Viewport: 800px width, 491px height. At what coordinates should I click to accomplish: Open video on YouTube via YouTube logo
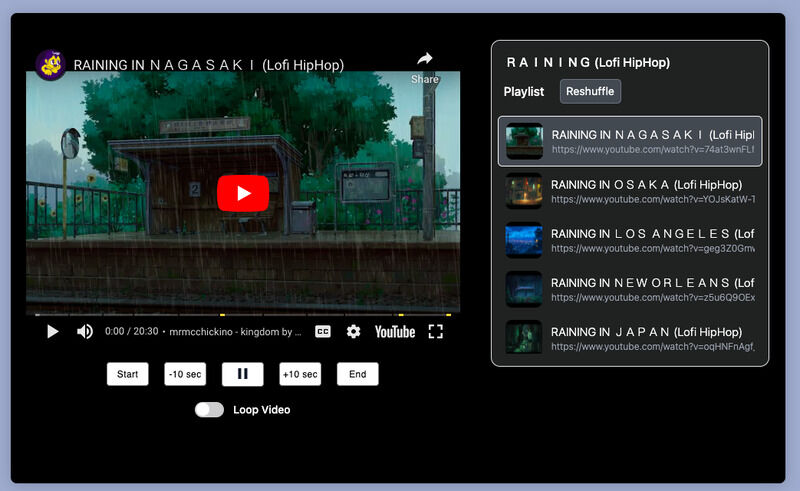click(395, 332)
